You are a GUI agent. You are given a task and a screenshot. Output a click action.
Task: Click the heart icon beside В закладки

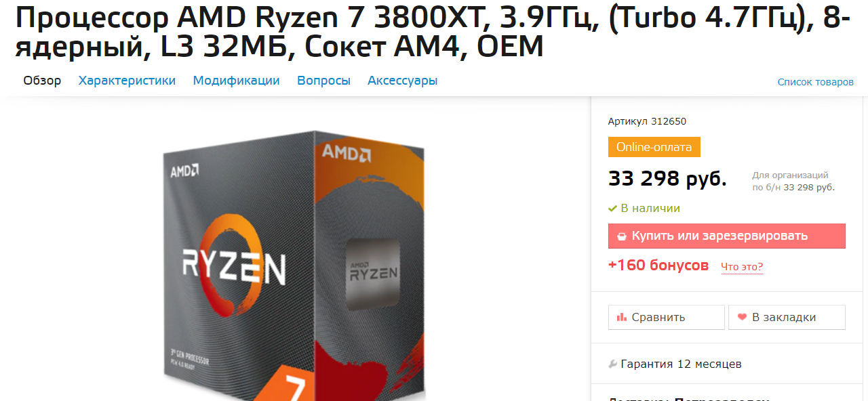tap(742, 317)
